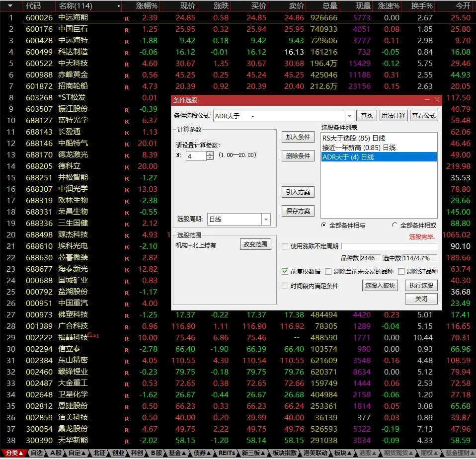This screenshot has height=459, width=476.
Task: Expand the 条件选股公式 dropdown arrow
Action: click(349, 116)
